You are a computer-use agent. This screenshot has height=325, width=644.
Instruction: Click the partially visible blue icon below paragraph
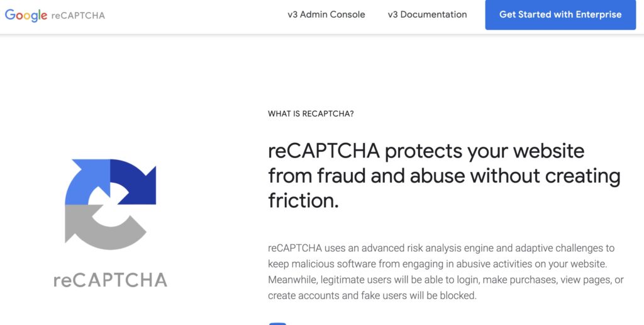click(x=277, y=323)
